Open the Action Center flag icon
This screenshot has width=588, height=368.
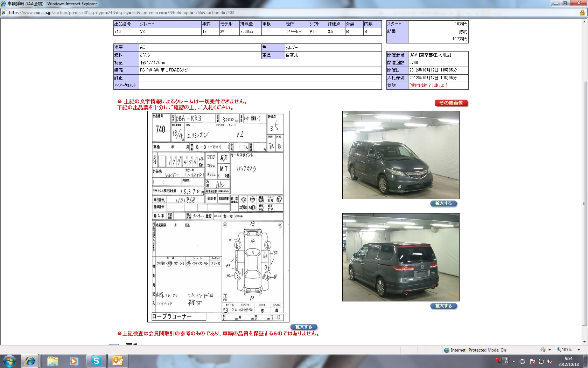click(x=532, y=361)
